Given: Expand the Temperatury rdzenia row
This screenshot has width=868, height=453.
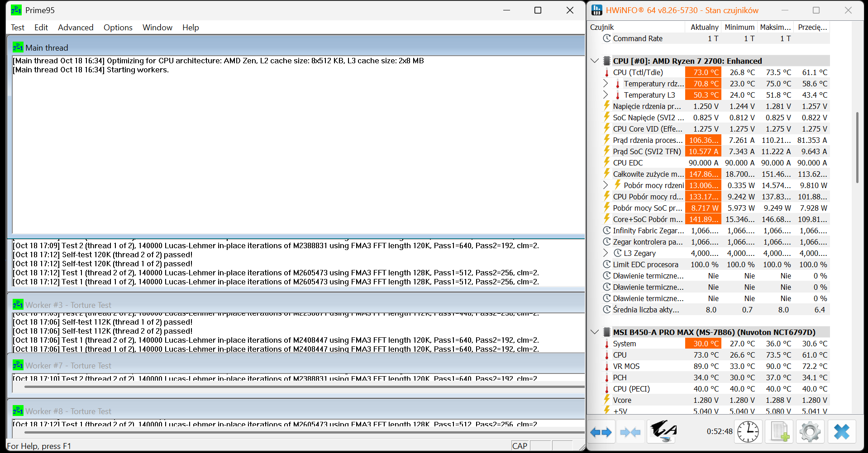Looking at the screenshot, I should coord(606,84).
